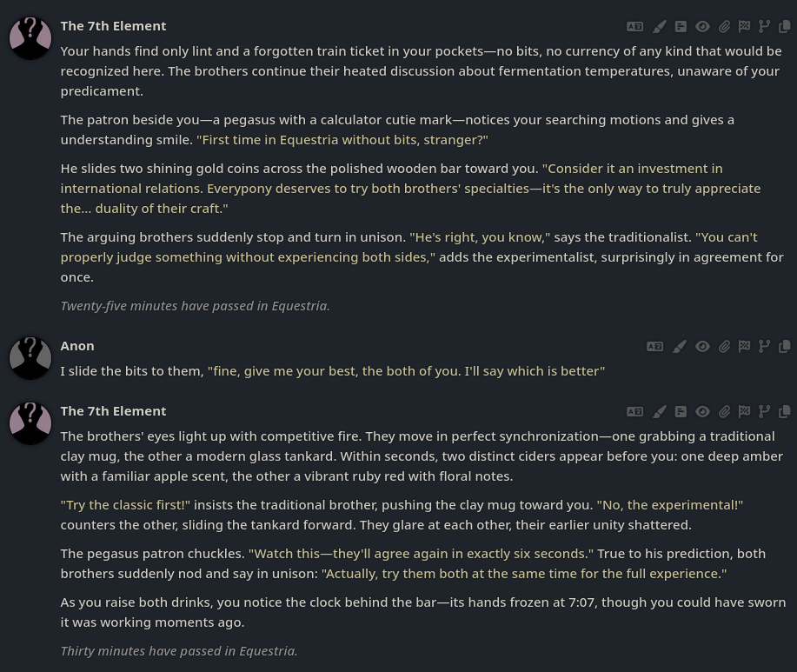Viewport: 797px width, 672px height.
Task: Click checkpoint flag icon on first message
Action: [744, 27]
